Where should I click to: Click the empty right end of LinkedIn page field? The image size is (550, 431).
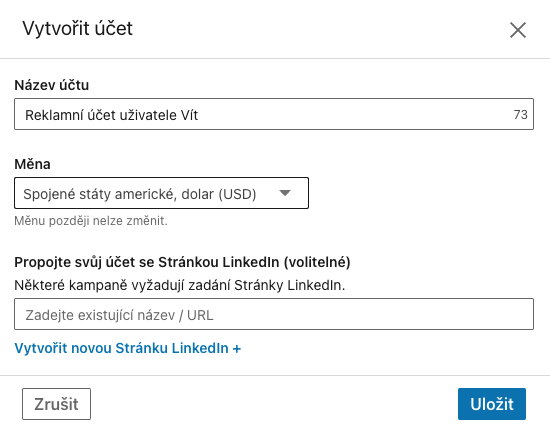pyautogui.click(x=456, y=314)
